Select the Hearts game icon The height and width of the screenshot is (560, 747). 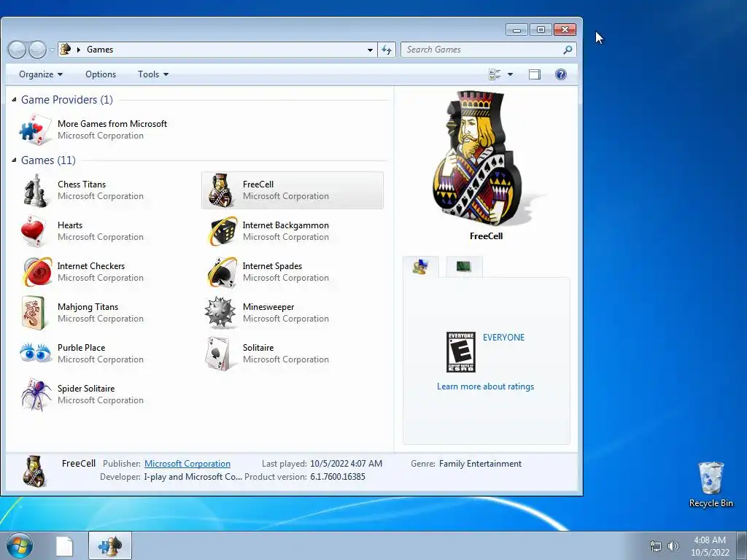tap(34, 231)
